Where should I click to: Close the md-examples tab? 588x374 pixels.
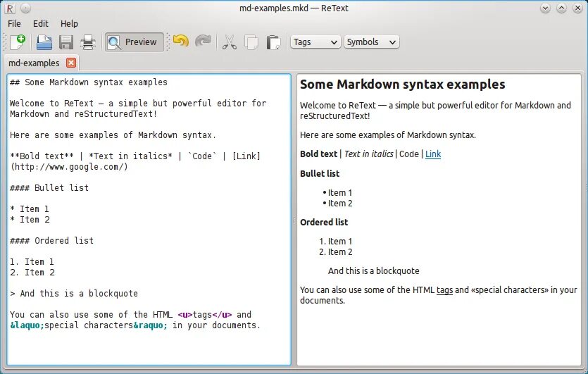pyautogui.click(x=71, y=63)
